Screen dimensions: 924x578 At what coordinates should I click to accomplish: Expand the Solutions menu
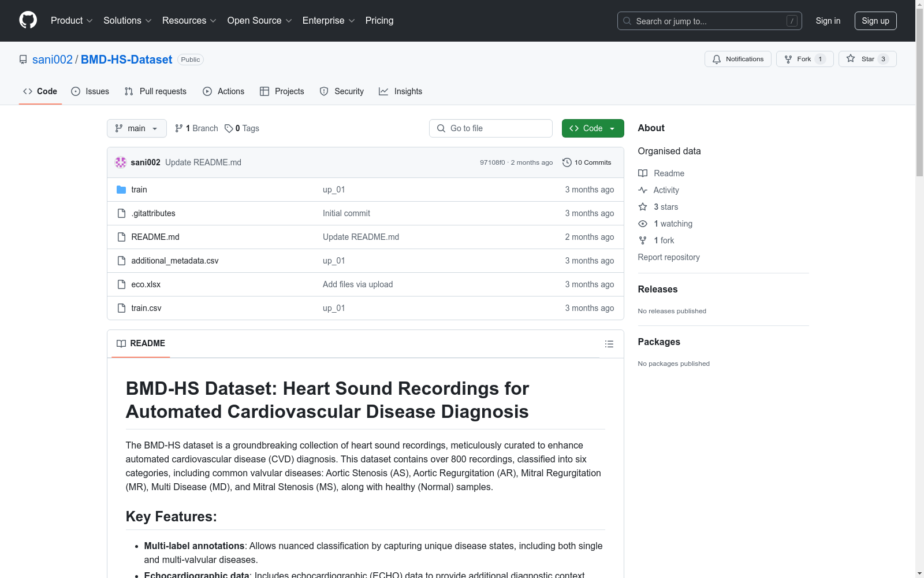[128, 21]
